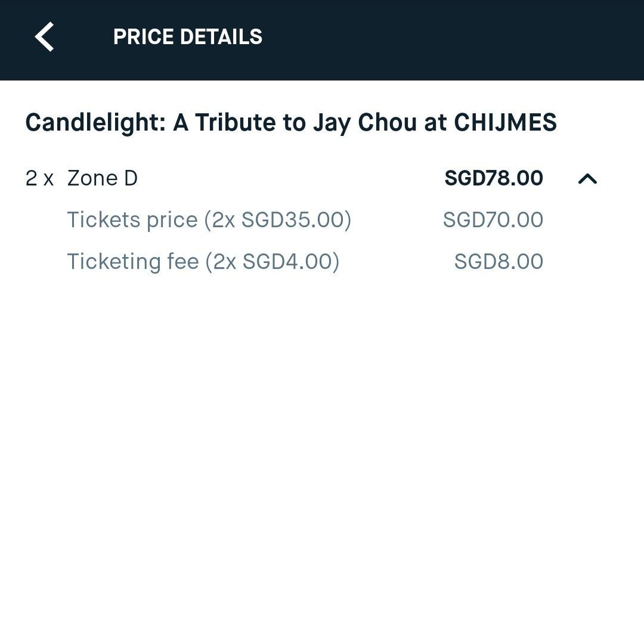Open the Candlelight event title link
Screen dimensions: 644x644
[x=291, y=123]
